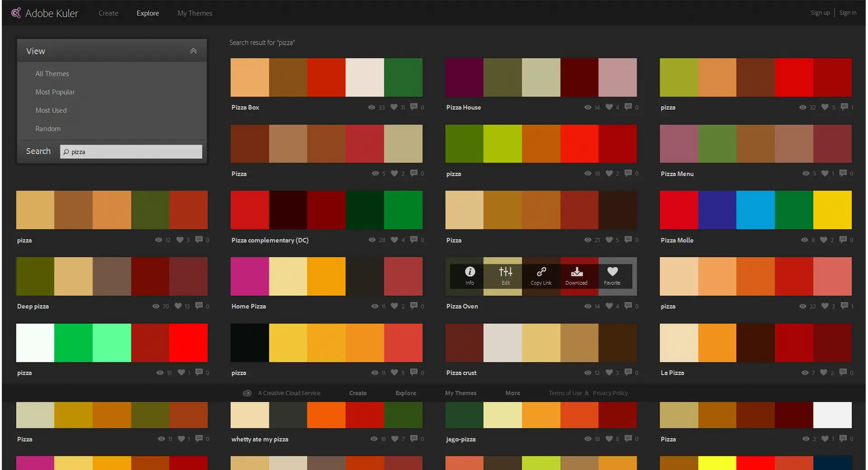Viewport: 868px width, 470px height.
Task: Favorite the Pizza Oven theme with heart icon
Action: (612, 272)
